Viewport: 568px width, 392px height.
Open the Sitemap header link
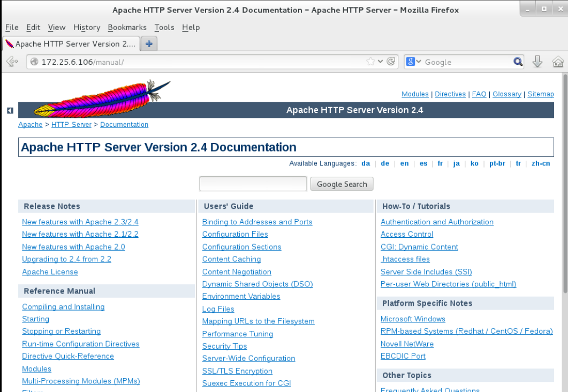pos(541,94)
